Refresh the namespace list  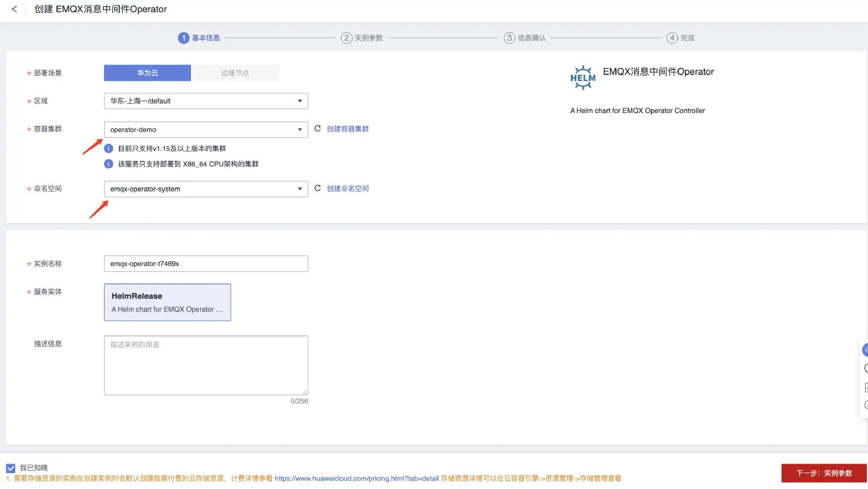[x=318, y=188]
